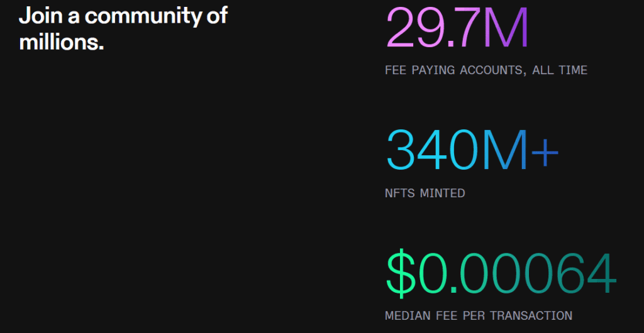Click the "Join a community of millions." heading
This screenshot has height=333, width=644.
tap(123, 29)
